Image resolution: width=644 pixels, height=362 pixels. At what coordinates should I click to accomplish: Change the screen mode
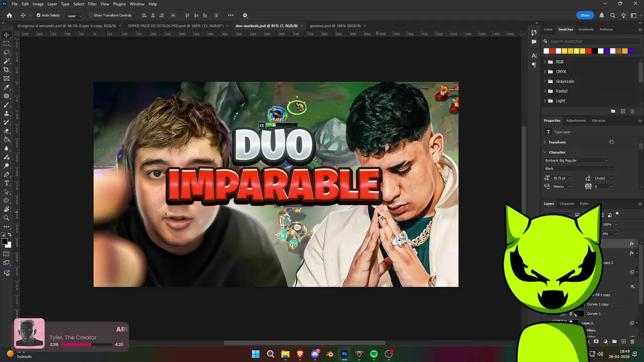[7, 263]
